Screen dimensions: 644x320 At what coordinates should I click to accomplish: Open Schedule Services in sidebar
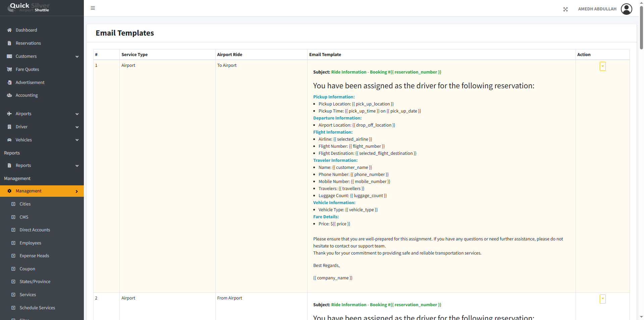(x=37, y=308)
